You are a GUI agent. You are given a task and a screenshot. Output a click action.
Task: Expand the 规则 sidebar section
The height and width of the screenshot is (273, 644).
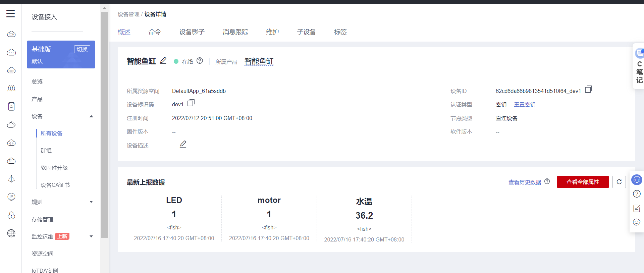(91, 202)
